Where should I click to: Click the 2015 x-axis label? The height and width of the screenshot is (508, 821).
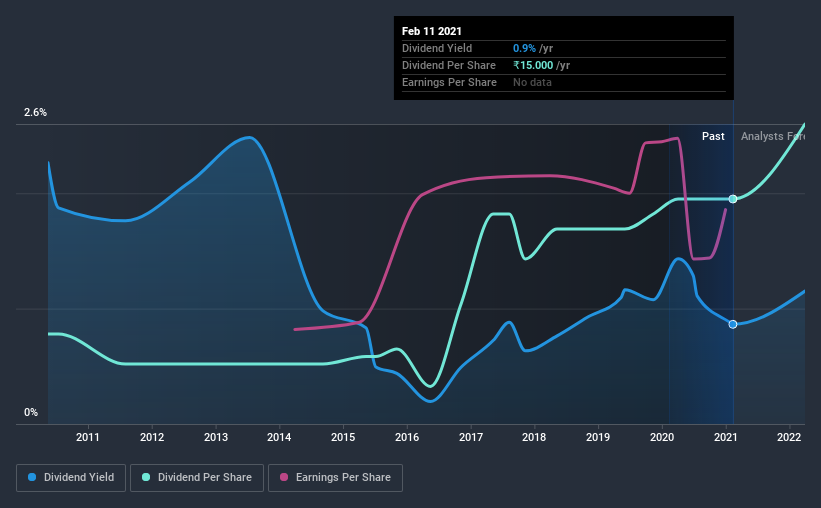(343, 437)
